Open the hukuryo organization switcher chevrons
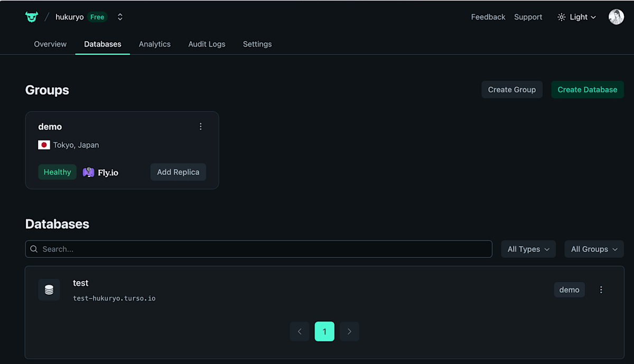This screenshot has height=364, width=634. click(120, 17)
